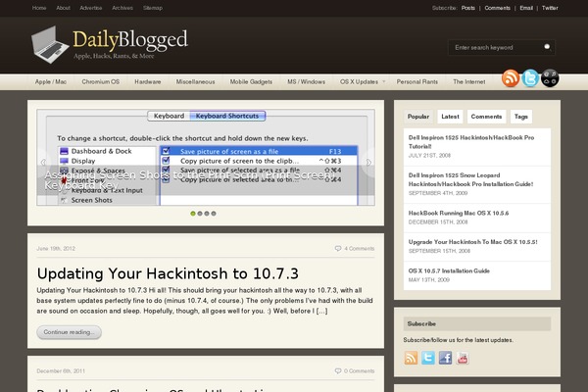Viewport: 588px width, 392px height.
Task: Open The Internet category
Action: click(468, 81)
